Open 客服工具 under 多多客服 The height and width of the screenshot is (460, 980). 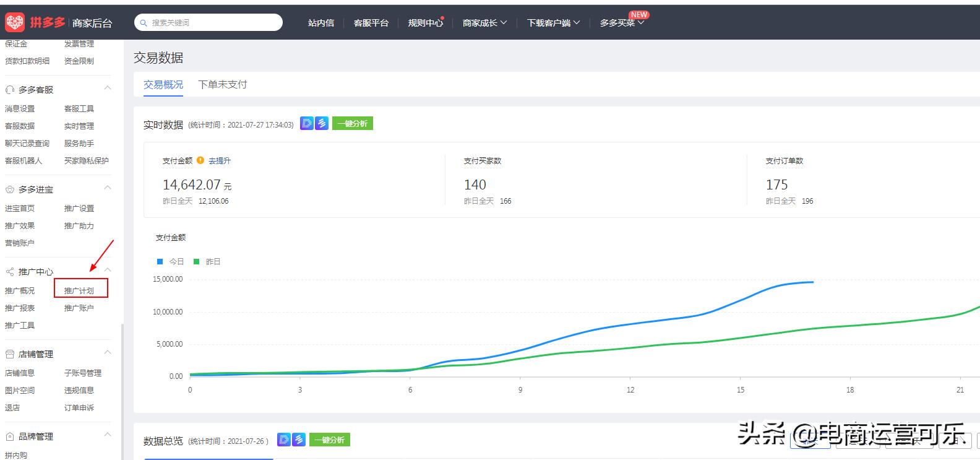[x=79, y=108]
